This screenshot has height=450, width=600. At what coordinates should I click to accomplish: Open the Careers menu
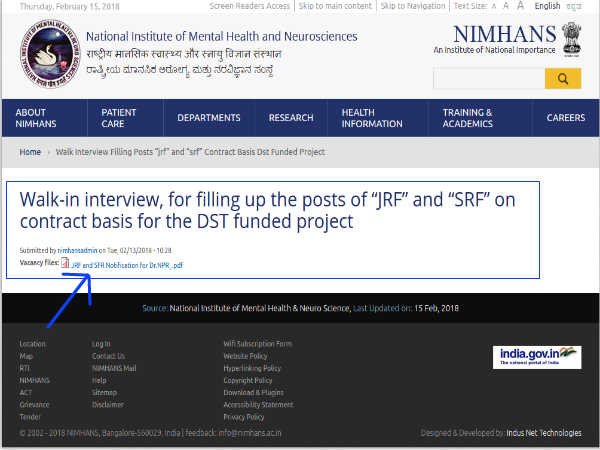point(566,118)
